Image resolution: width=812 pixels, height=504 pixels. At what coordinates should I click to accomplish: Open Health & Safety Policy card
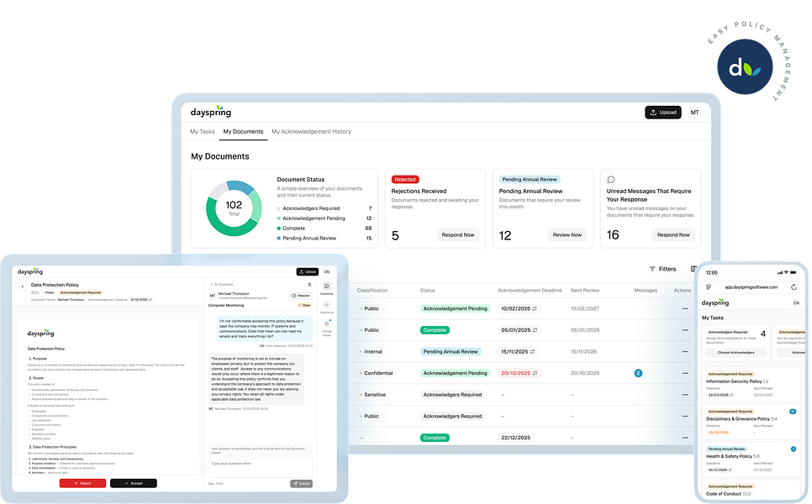(x=751, y=459)
